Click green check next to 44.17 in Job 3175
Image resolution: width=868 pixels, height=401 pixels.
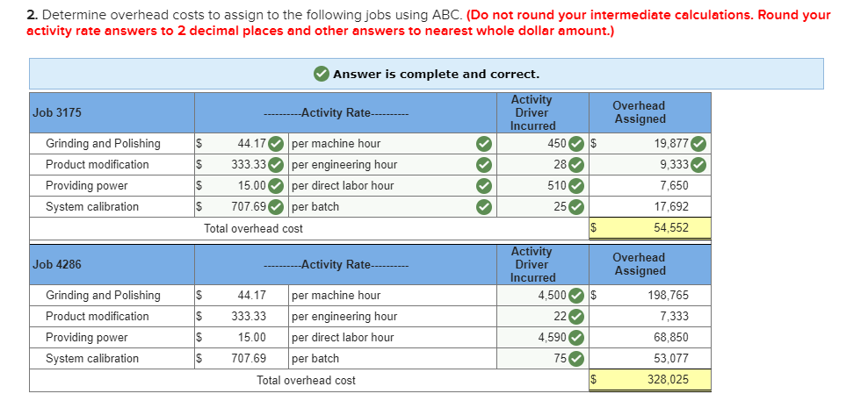[x=276, y=144]
